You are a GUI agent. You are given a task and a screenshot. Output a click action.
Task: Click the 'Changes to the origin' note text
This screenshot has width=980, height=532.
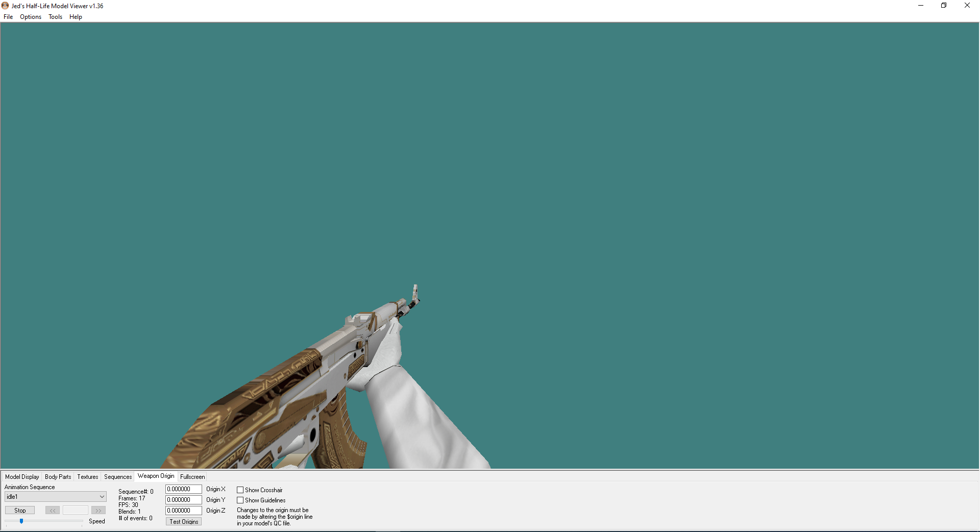[x=275, y=517]
